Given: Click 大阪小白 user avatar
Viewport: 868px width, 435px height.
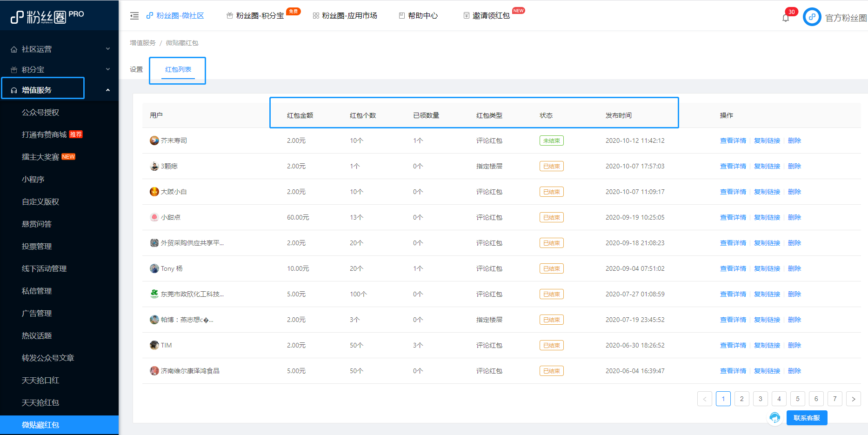Looking at the screenshot, I should [x=154, y=192].
